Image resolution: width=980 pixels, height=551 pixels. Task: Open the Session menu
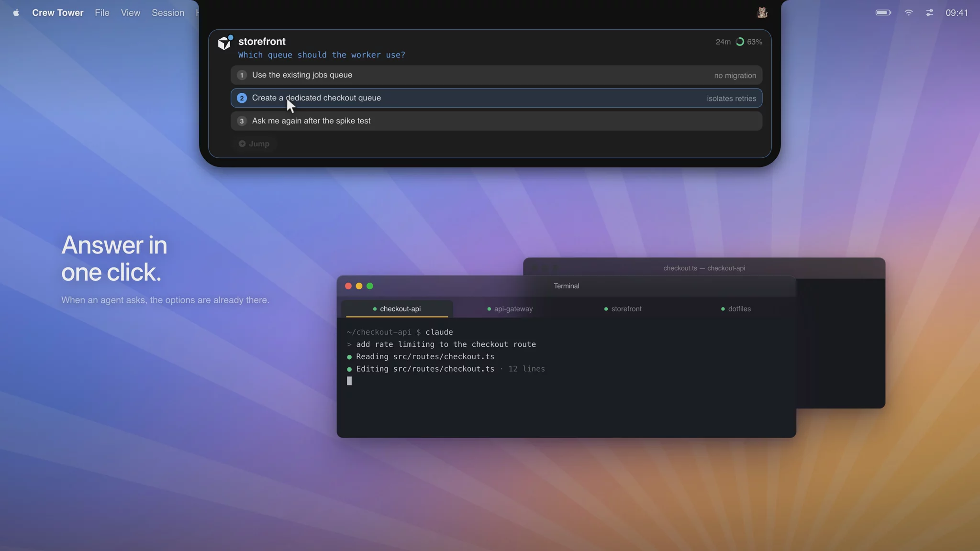[x=168, y=13]
